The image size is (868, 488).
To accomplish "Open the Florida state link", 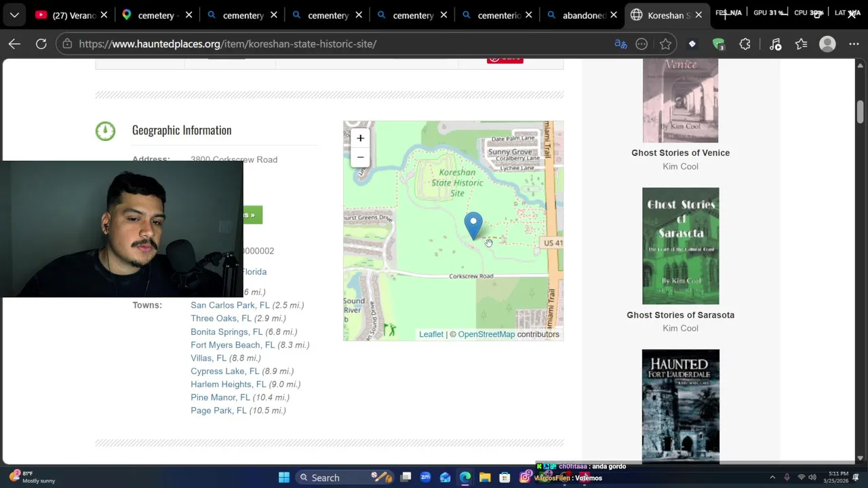I will click(x=254, y=272).
